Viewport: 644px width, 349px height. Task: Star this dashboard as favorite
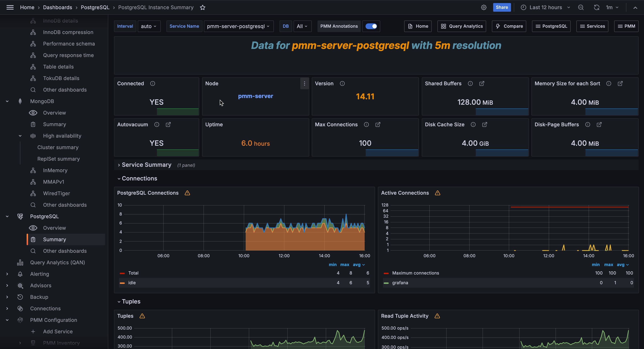[x=202, y=8]
